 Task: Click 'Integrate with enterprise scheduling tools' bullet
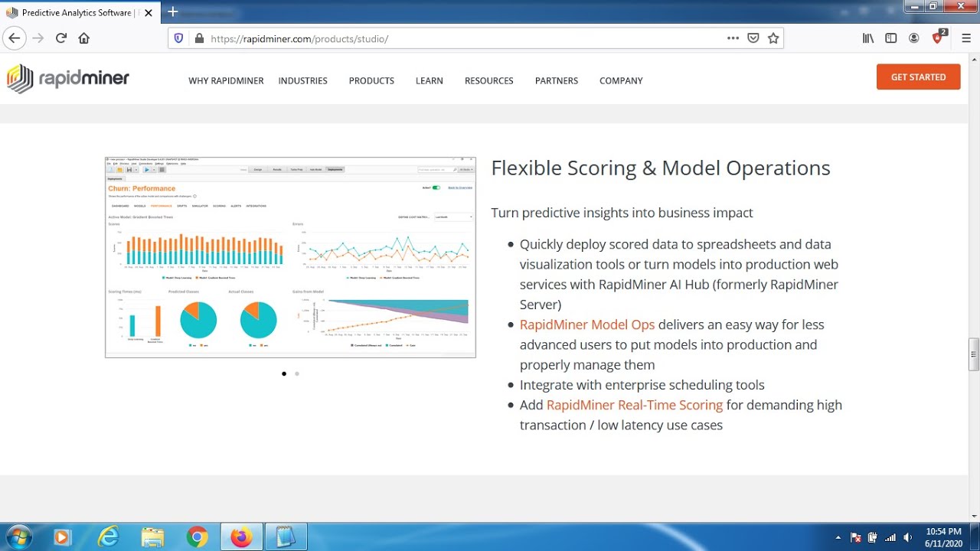click(x=642, y=385)
